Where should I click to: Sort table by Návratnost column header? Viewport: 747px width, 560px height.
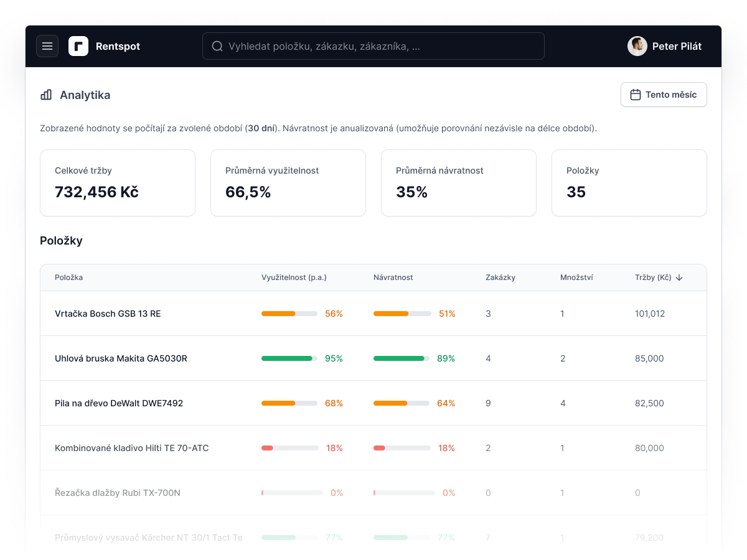pos(393,278)
